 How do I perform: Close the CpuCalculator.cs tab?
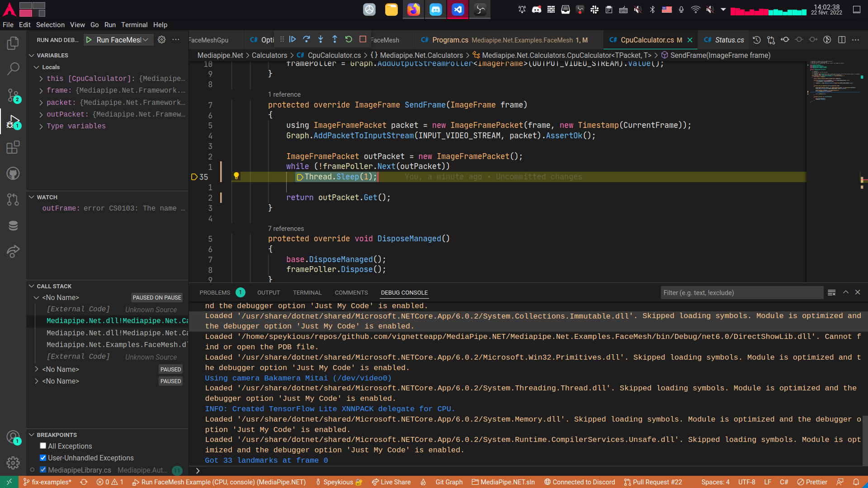[690, 40]
